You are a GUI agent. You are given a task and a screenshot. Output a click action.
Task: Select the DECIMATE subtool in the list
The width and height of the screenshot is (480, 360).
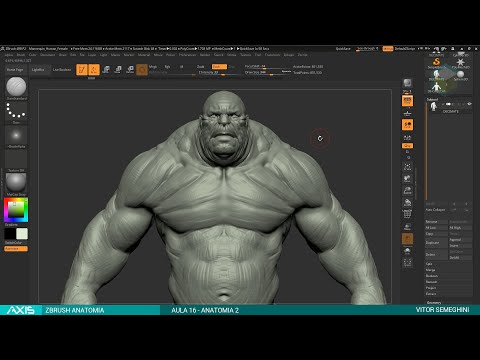pos(450,107)
